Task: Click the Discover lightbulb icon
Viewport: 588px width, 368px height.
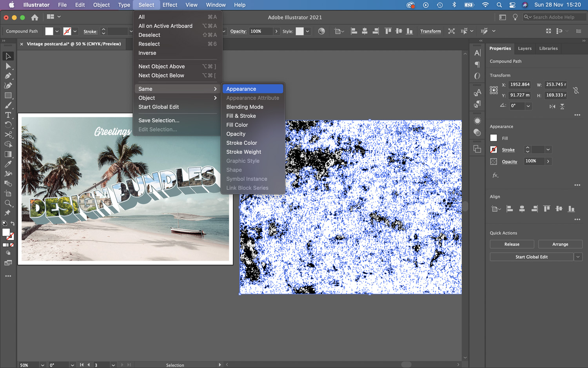Action: [515, 17]
